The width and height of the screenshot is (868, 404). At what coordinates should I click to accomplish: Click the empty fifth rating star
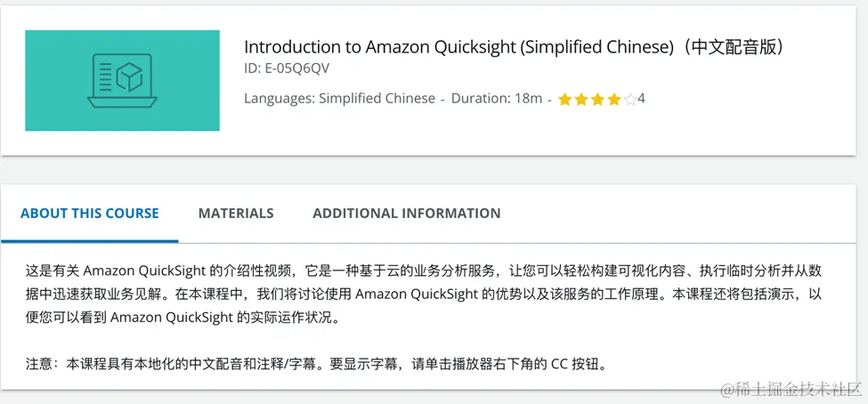630,100
